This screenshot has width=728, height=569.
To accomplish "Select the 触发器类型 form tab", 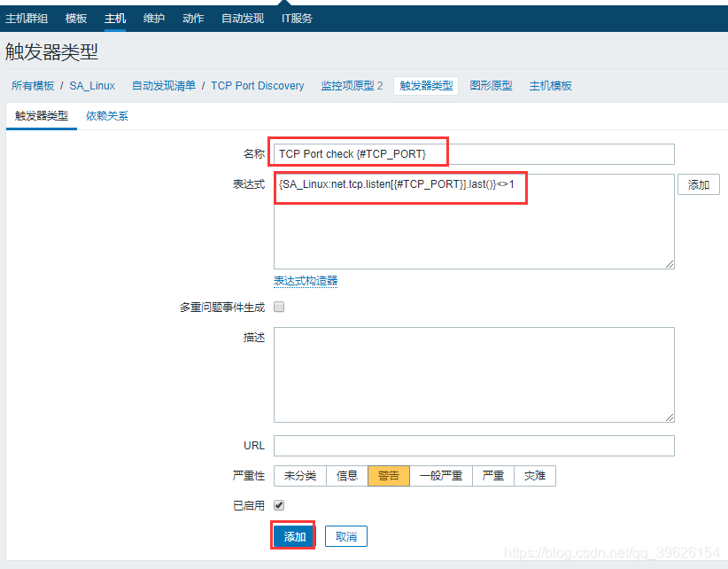I will pos(42,115).
